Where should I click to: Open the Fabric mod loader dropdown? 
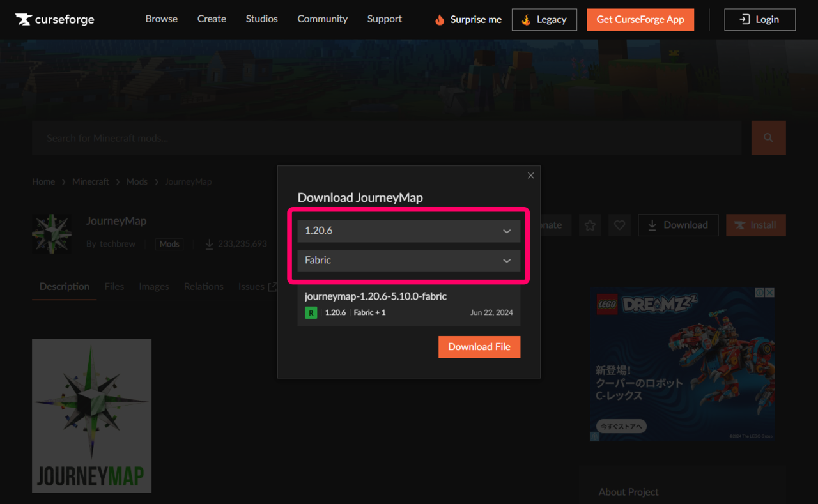click(409, 261)
